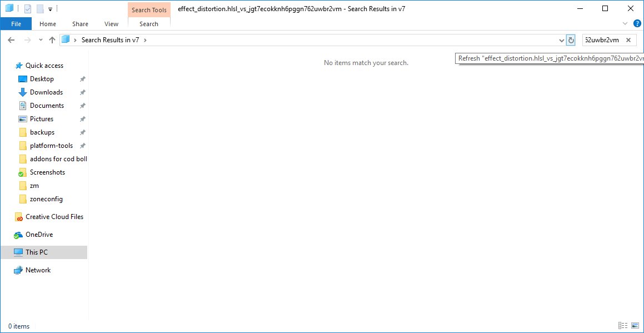Click the forward navigation arrow
Image resolution: width=644 pixels, height=333 pixels.
click(x=28, y=40)
